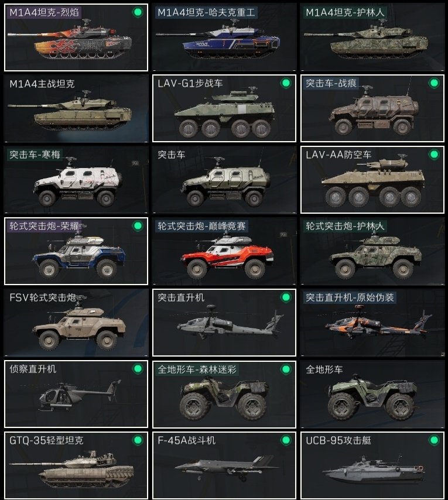
Task: Choose the 突击直升机-原始伪装 orange skin
Action: point(372,323)
